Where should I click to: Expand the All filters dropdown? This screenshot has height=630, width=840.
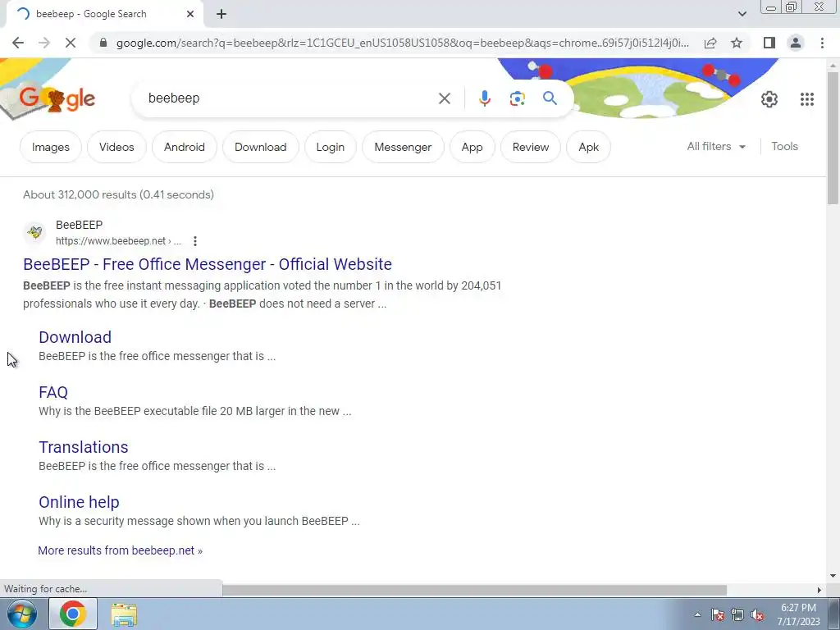pyautogui.click(x=716, y=146)
